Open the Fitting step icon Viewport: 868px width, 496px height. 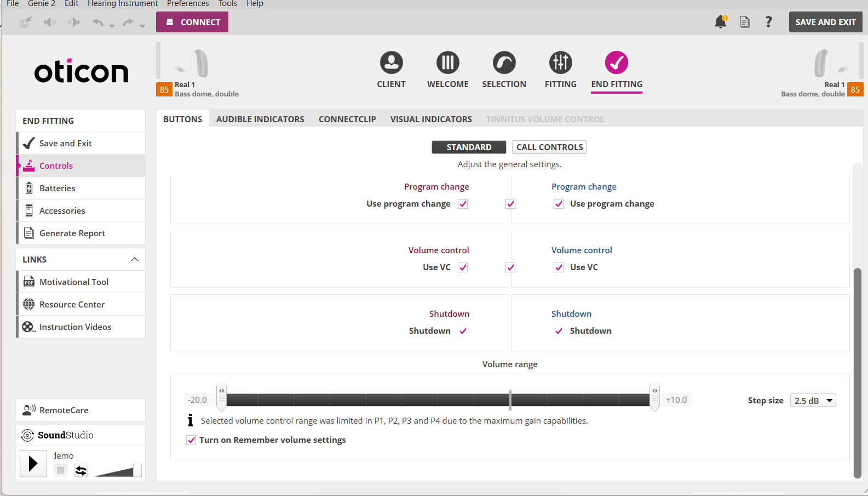(x=561, y=62)
